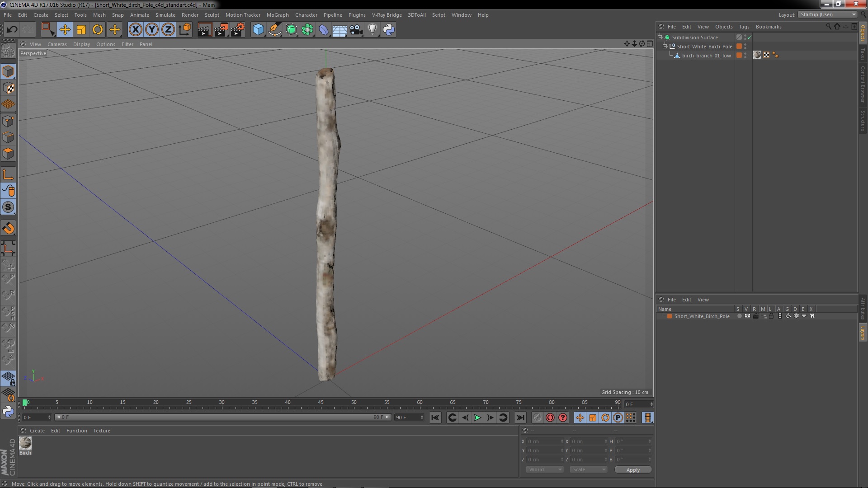Viewport: 868px width, 488px height.
Task: Expand the Subdivision Surface node
Action: click(660, 37)
